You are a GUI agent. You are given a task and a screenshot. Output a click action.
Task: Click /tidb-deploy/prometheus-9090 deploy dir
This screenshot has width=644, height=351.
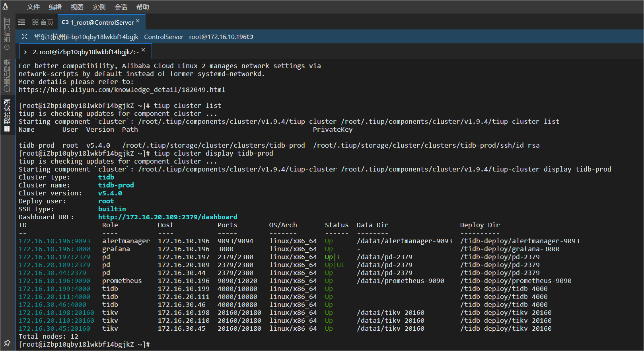point(516,281)
